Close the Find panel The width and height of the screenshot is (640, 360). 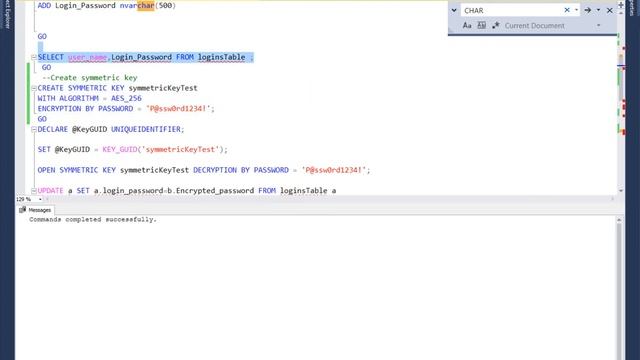tap(610, 10)
